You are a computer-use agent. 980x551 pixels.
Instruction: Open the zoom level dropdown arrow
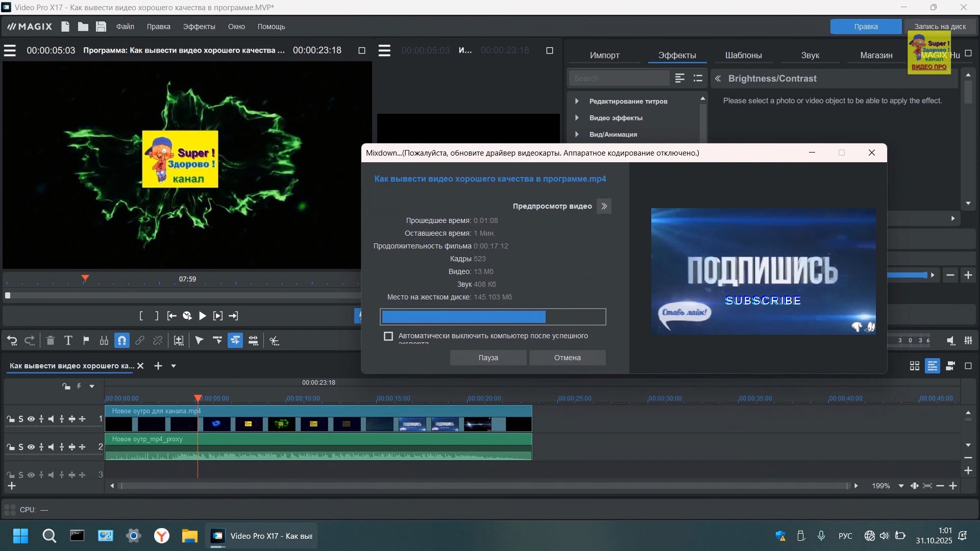coord(901,486)
